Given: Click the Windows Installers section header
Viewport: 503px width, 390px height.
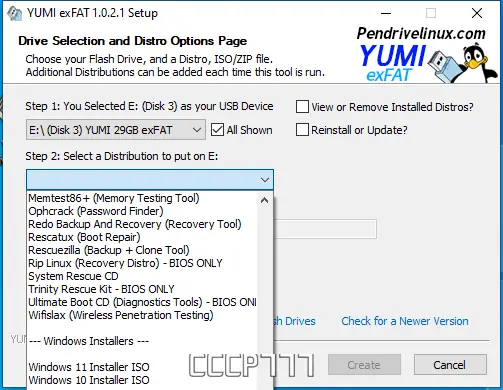Looking at the screenshot, I should [x=142, y=341].
